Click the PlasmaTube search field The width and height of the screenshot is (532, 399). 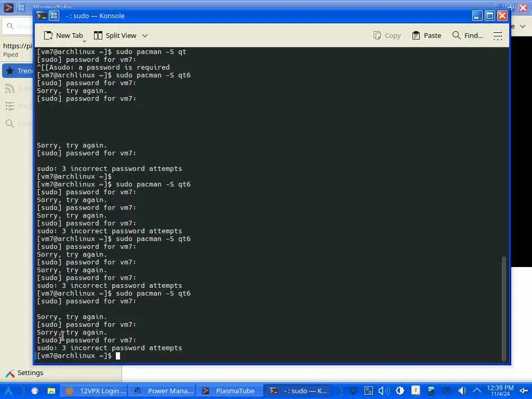click(x=19, y=26)
